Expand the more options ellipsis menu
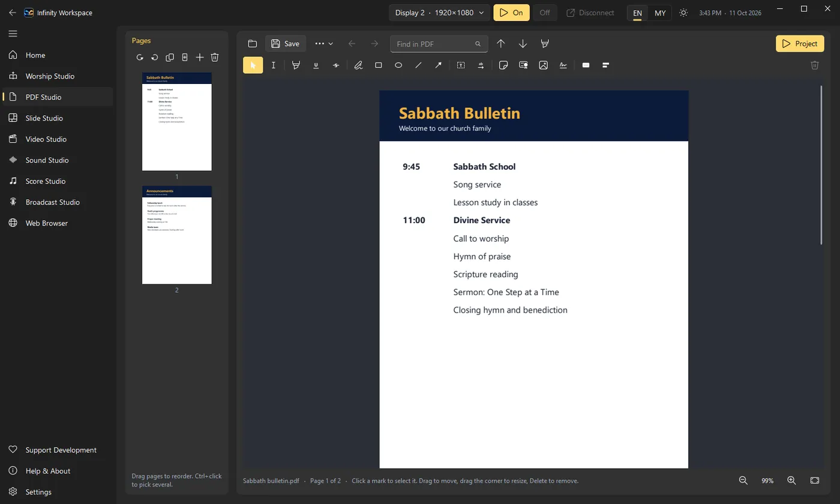Viewport: 840px width, 504px height. 324,44
